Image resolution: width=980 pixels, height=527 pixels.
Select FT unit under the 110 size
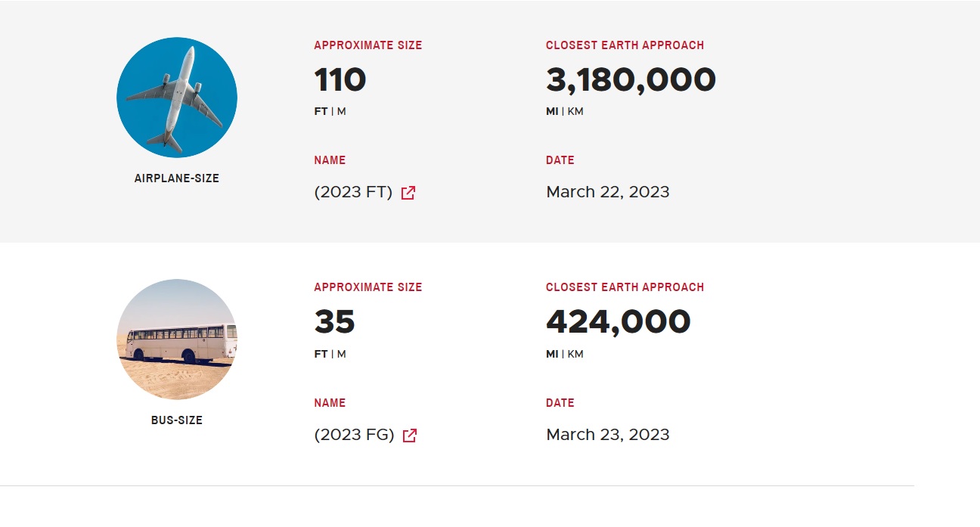pos(321,112)
